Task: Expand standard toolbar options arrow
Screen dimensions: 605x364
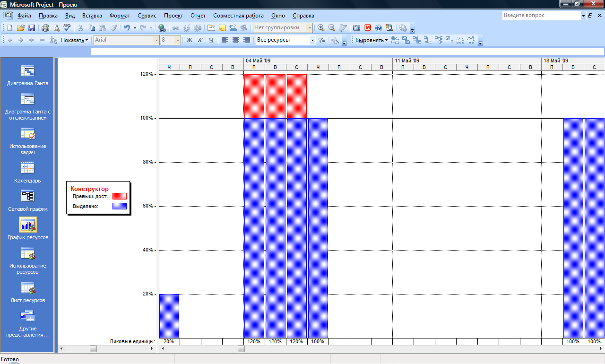Action: pyautogui.click(x=412, y=28)
